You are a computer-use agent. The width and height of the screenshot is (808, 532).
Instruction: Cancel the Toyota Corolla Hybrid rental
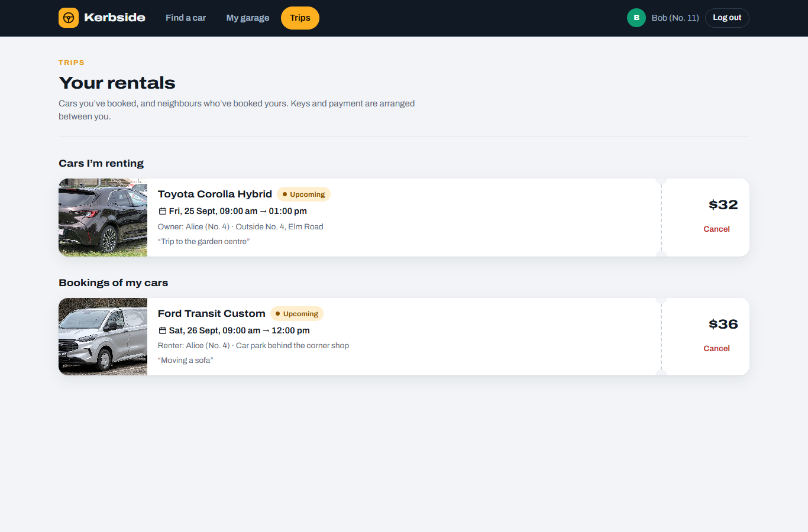click(x=716, y=229)
